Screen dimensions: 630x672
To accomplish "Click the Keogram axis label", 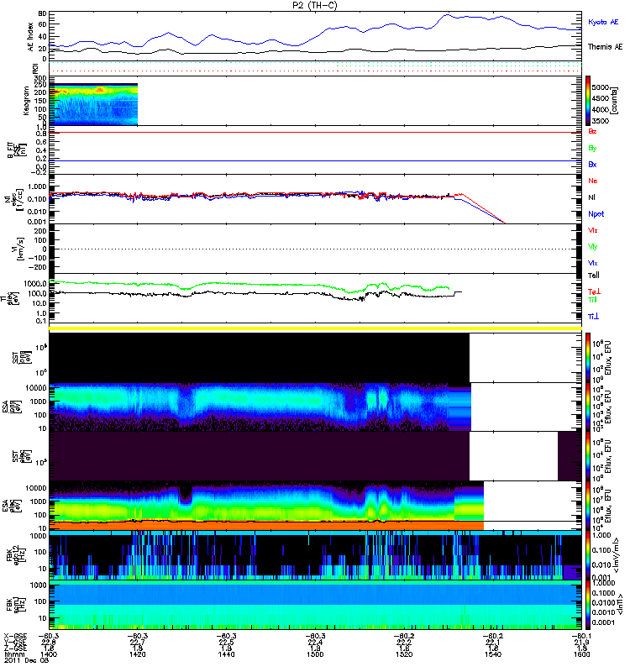I will 26,100.
